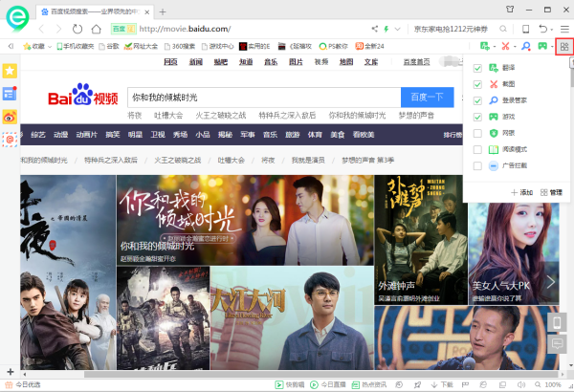Open the blue news feed sidebar icon
This screenshot has width=574, height=392.
click(10, 94)
